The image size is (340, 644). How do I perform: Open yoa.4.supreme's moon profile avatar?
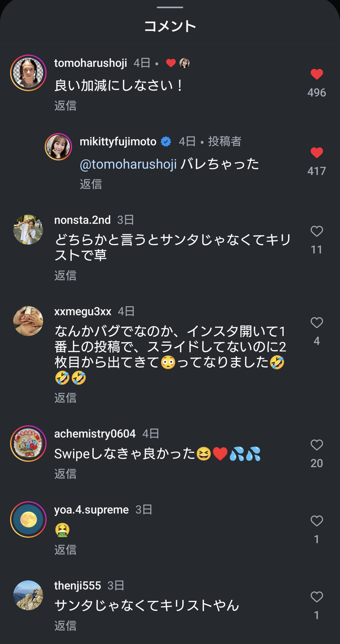[x=28, y=519]
